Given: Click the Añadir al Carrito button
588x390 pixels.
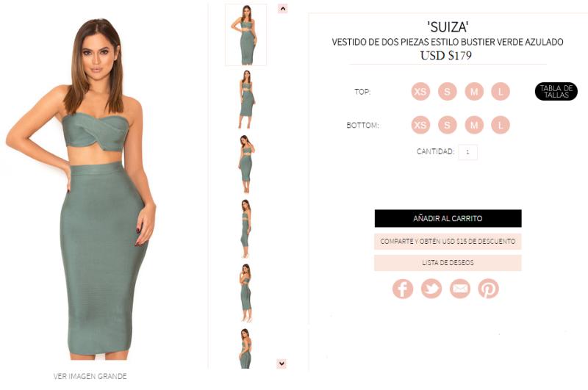Looking at the screenshot, I should [448, 218].
